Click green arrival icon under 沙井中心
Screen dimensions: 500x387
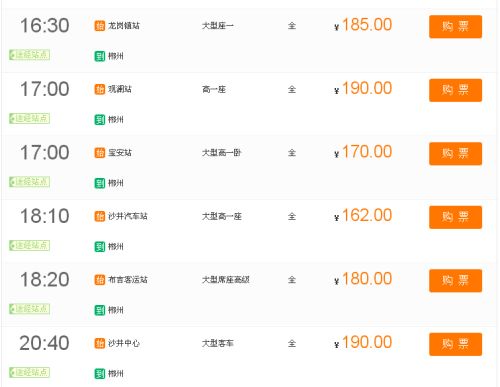(x=100, y=374)
